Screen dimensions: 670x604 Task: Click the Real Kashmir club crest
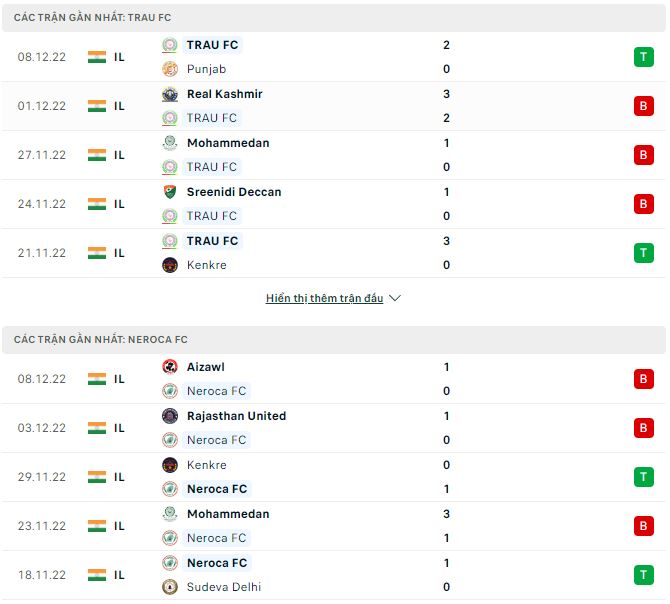pos(170,94)
